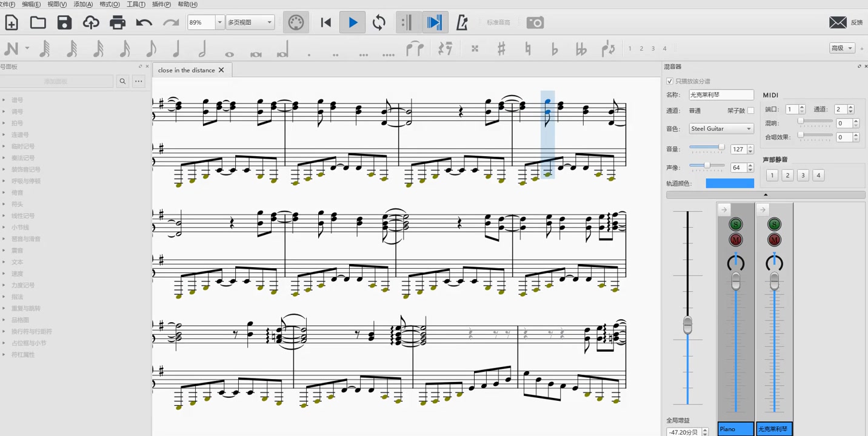This screenshot has width=868, height=436.
Task: Apply sharp accidental
Action: tap(501, 48)
